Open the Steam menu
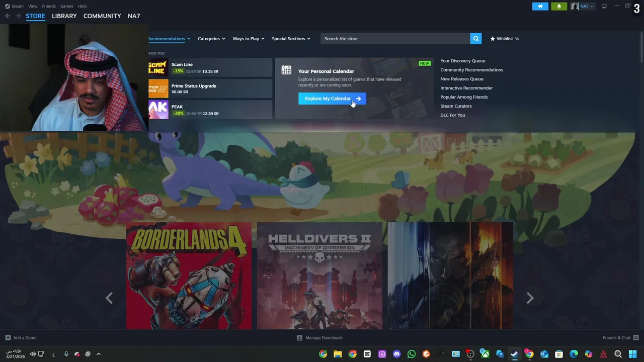Image resolution: width=644 pixels, height=362 pixels. [x=15, y=6]
